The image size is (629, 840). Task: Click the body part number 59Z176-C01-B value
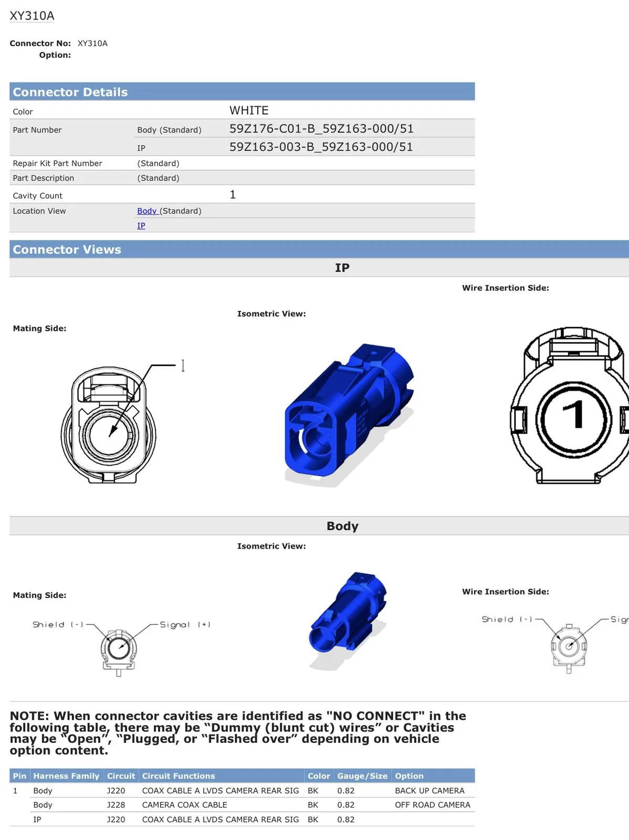pyautogui.click(x=321, y=129)
